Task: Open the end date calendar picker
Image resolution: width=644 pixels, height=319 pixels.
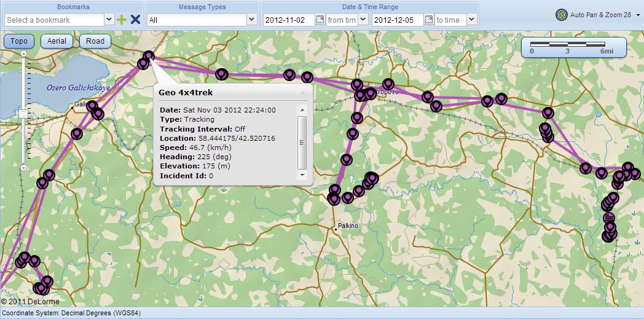Action: pos(429,20)
